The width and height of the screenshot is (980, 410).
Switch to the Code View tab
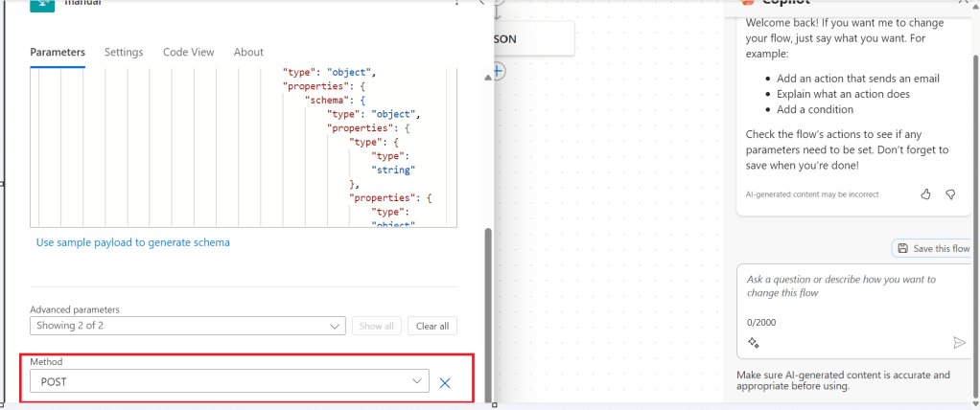tap(189, 52)
